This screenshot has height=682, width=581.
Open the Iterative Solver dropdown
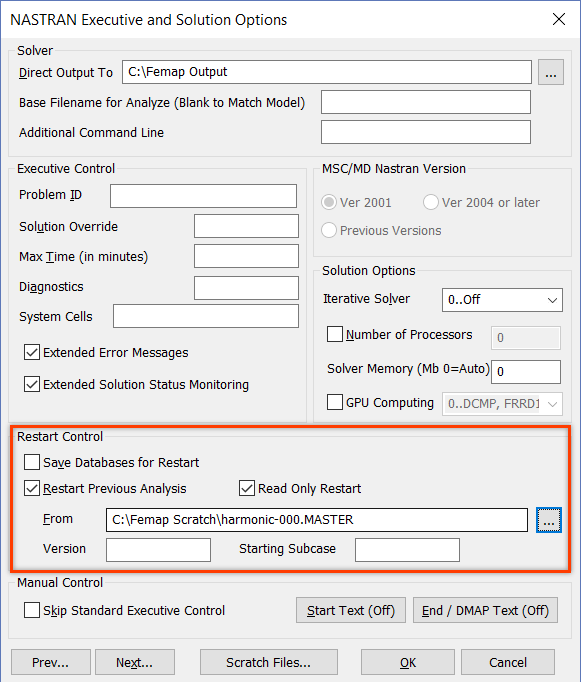[x=502, y=300]
